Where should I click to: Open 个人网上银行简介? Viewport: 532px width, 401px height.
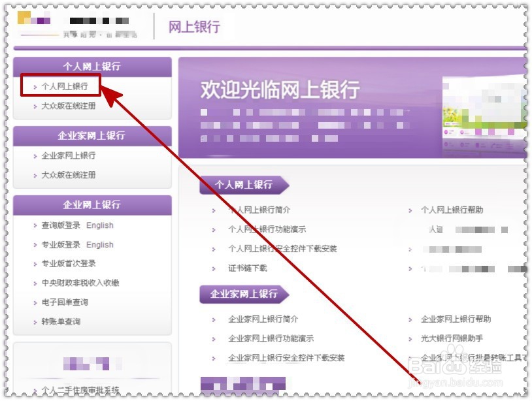point(260,210)
